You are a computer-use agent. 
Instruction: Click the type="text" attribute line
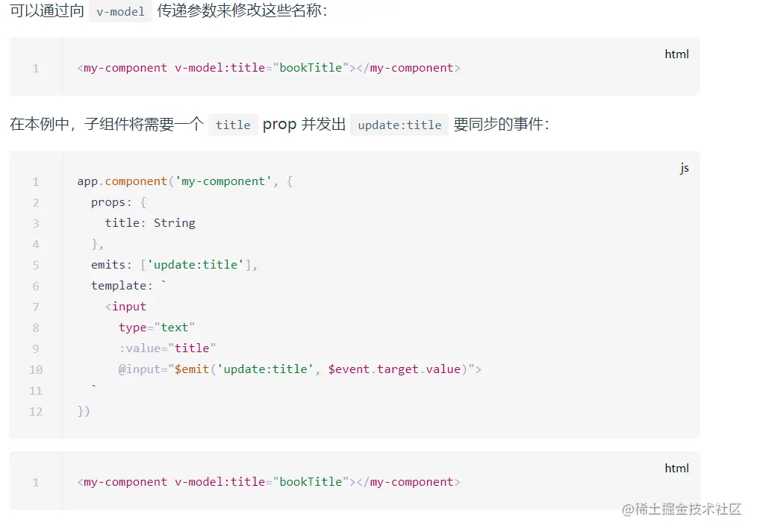tap(157, 328)
